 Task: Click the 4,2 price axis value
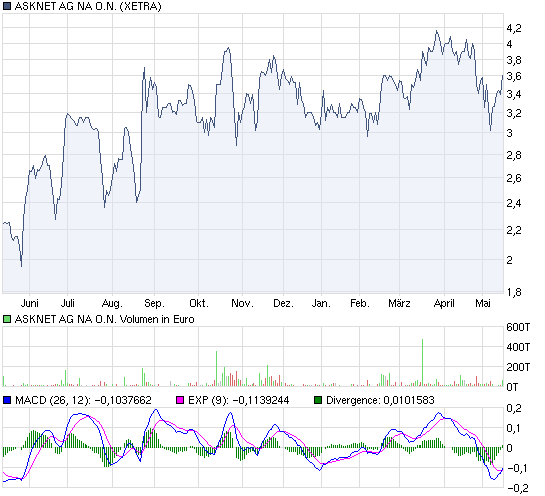[514, 28]
